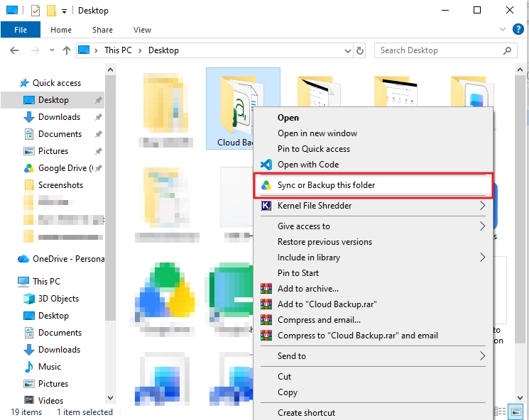
Task: Expand the ribbon using the chevron near Help
Action: (x=502, y=29)
